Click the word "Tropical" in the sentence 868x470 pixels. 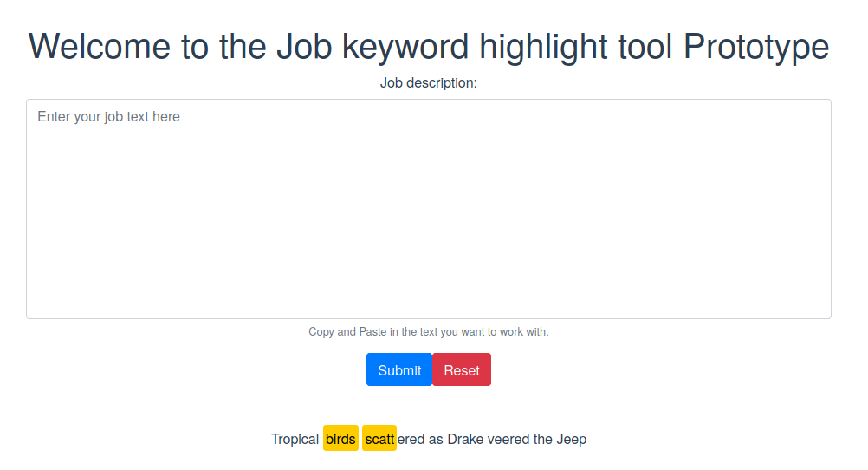295,440
